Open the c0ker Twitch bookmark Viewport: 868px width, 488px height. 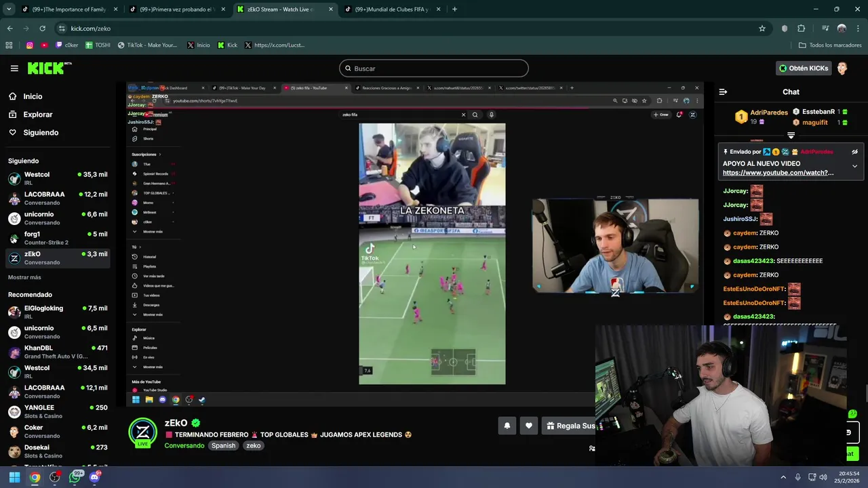[66, 45]
